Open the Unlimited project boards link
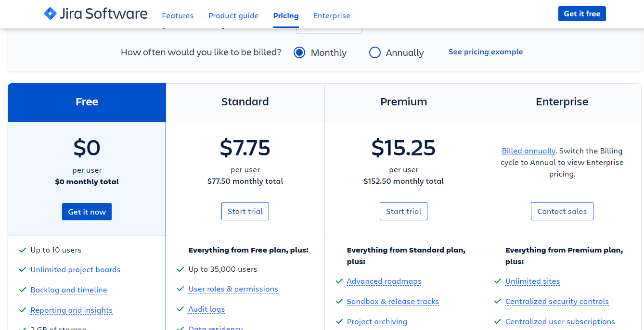The height and width of the screenshot is (330, 644). coord(76,270)
